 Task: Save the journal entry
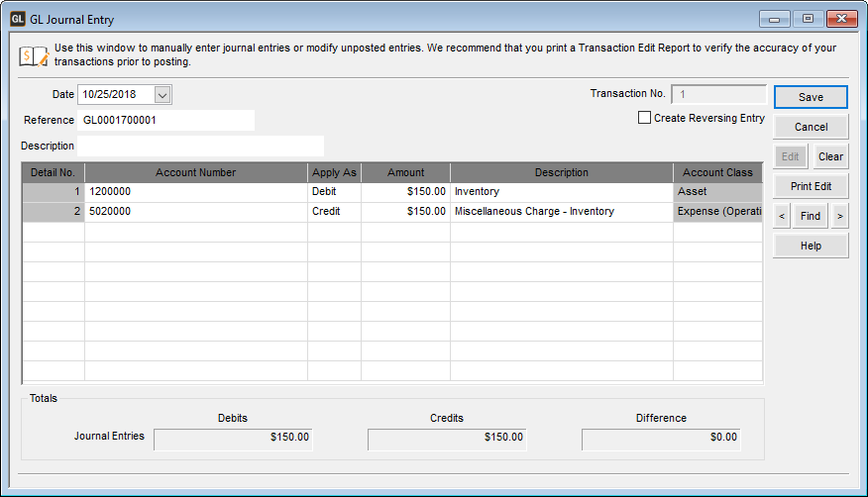(x=811, y=97)
